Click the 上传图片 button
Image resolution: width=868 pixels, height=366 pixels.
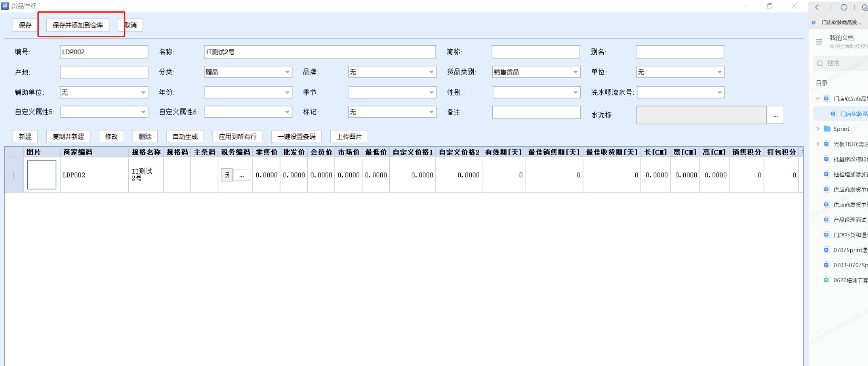[x=349, y=137]
